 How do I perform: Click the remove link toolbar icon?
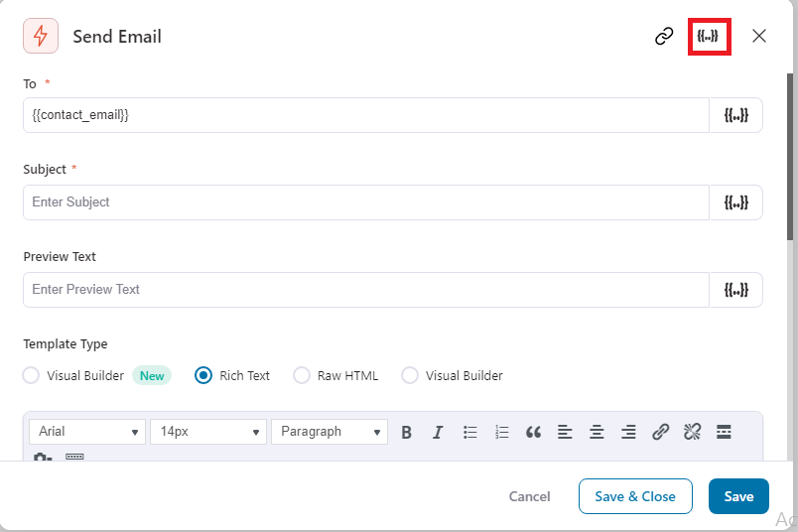tap(692, 432)
